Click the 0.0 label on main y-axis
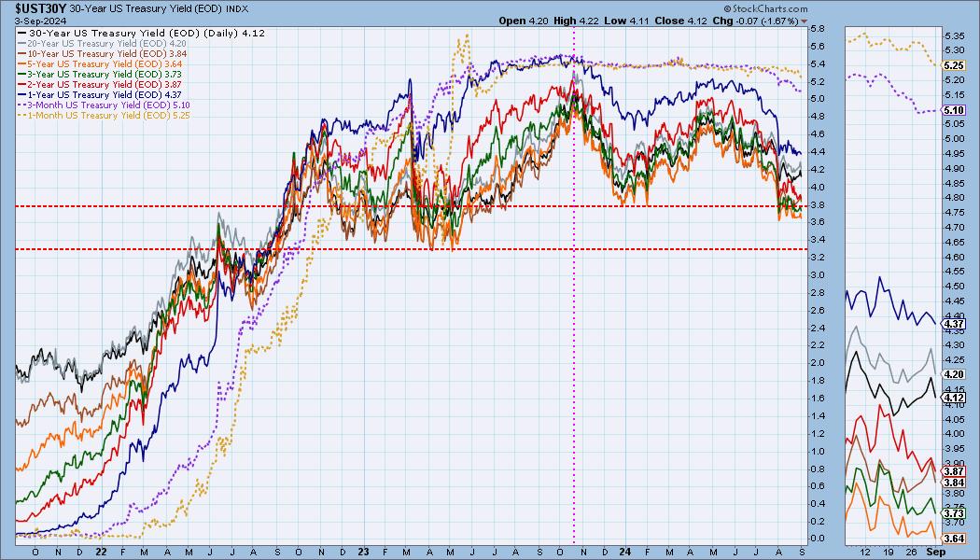Image resolution: width=980 pixels, height=560 pixels. pyautogui.click(x=818, y=539)
